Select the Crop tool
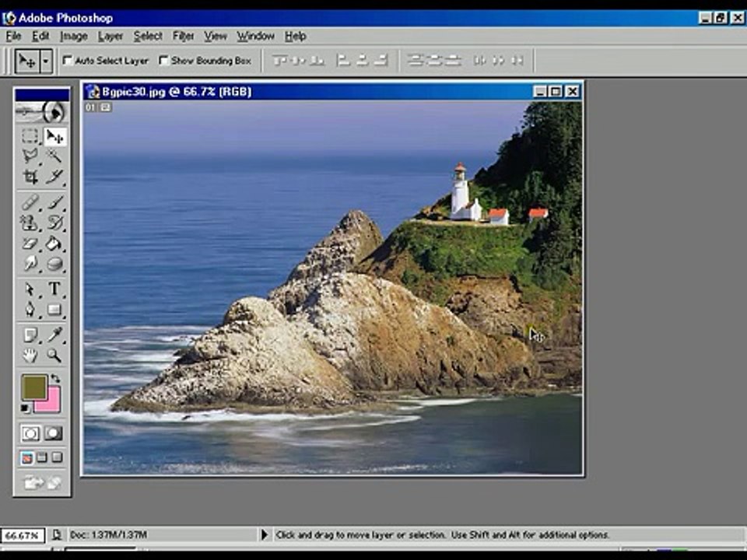This screenshot has height=560, width=747. [30, 177]
